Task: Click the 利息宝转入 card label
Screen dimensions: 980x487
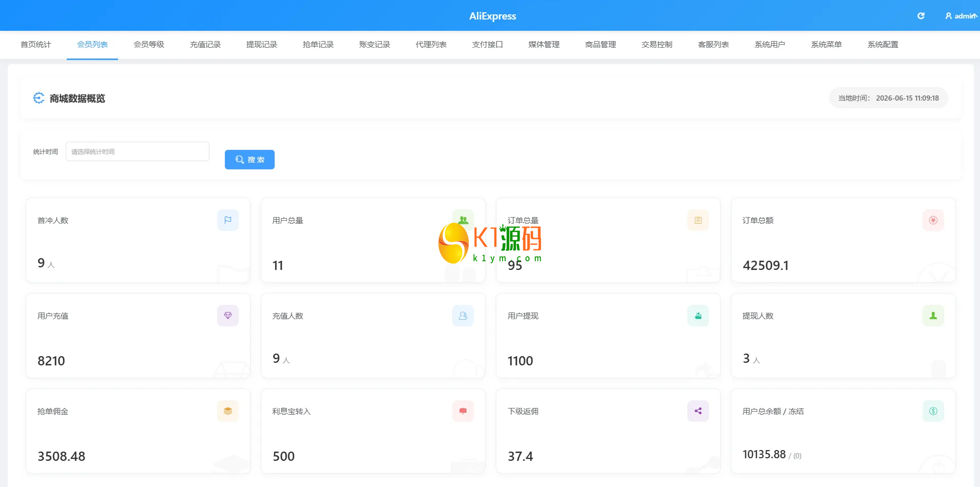Action: point(292,411)
